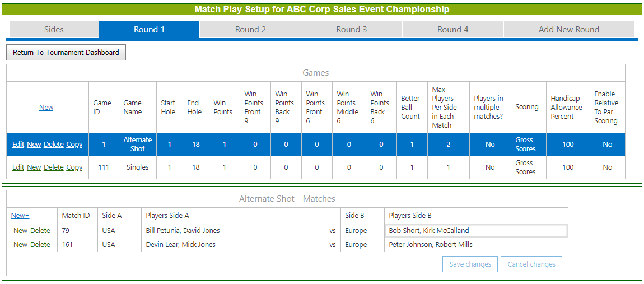The height and width of the screenshot is (284, 644).
Task: Delete match 79
Action: pyautogui.click(x=40, y=231)
